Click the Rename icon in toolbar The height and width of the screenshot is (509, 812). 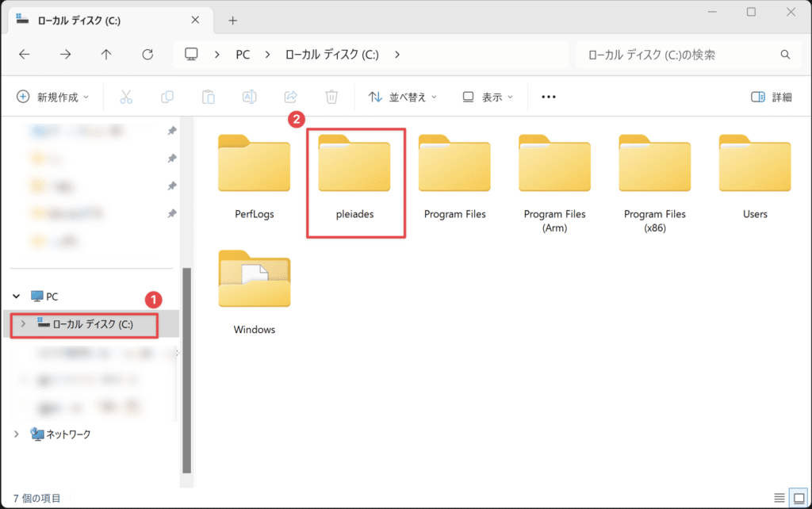coord(249,98)
